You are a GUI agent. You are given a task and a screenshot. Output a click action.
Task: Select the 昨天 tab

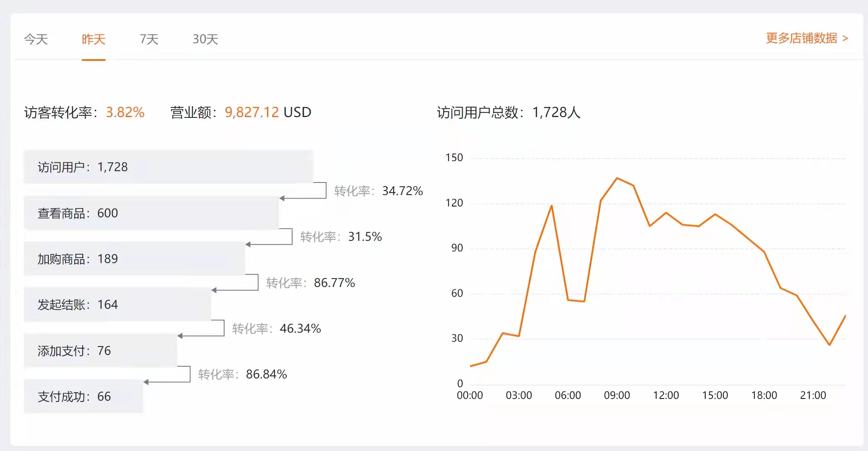click(94, 39)
